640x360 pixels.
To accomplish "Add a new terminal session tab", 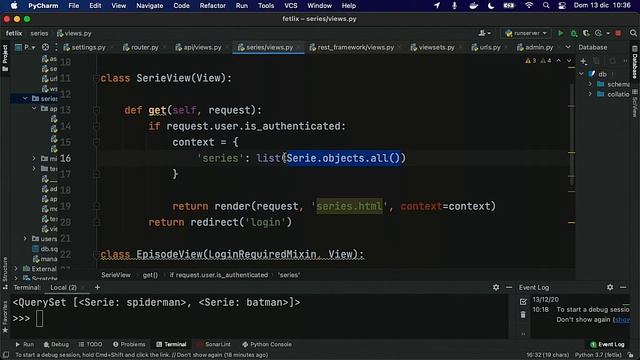I will pyautogui.click(x=97, y=287).
